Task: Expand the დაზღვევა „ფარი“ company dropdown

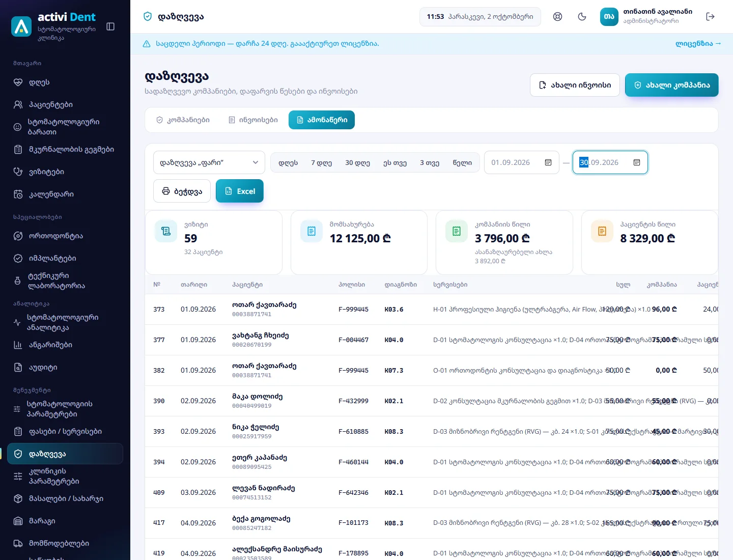Action: pyautogui.click(x=209, y=162)
